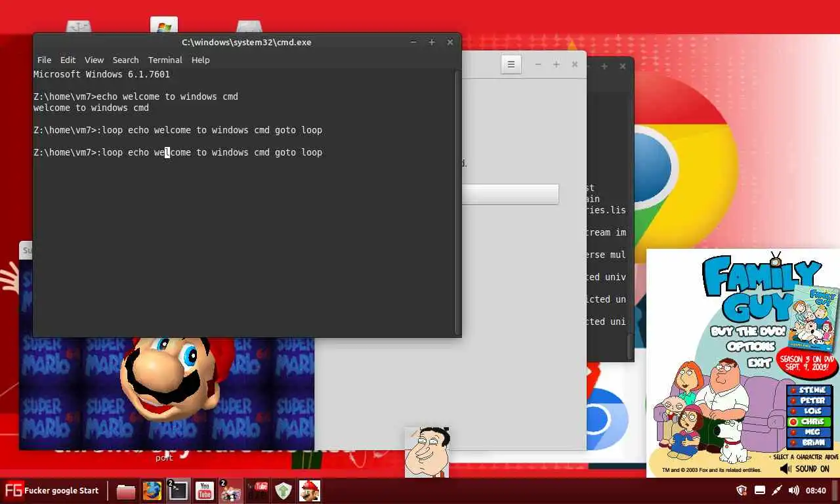Click the cmd.exe terminal vertical scrollbar
This screenshot has height=504, width=840.
(457, 202)
